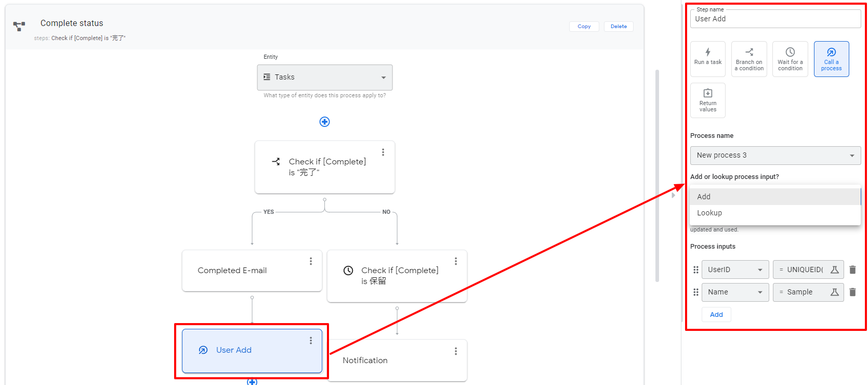Open expression flask for Sample value
This screenshot has width=868, height=385.
pos(834,292)
